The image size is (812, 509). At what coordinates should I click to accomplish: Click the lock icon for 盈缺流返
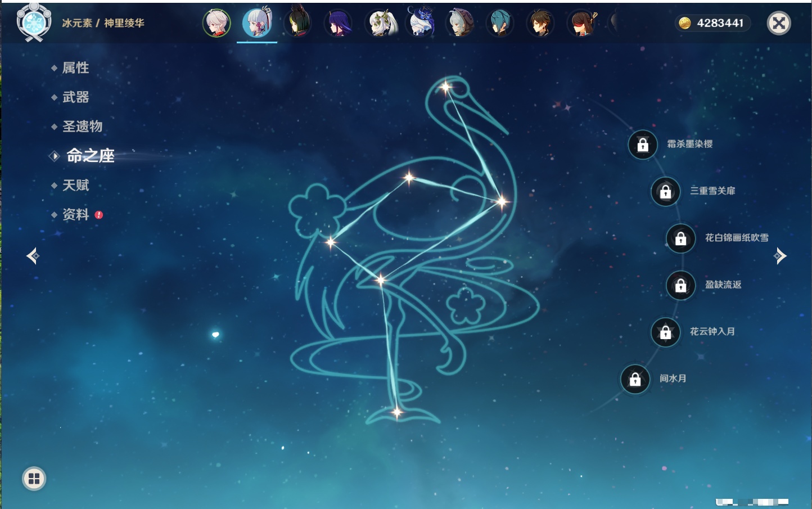click(680, 286)
